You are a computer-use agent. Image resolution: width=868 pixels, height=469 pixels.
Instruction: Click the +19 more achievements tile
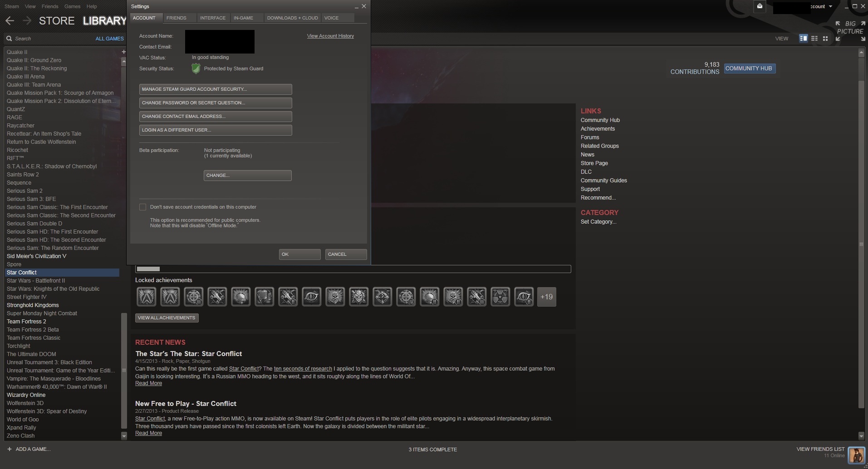tap(546, 297)
